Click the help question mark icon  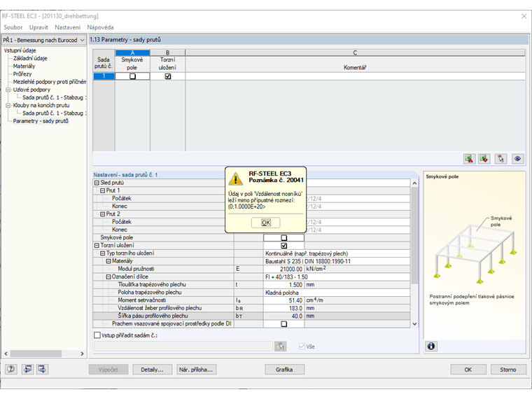tap(11, 369)
